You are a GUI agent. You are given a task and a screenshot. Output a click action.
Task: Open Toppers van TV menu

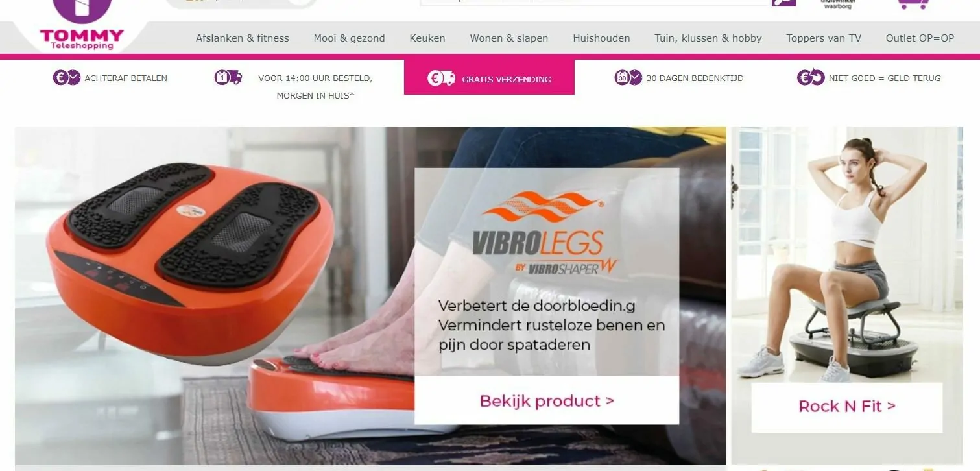click(824, 38)
